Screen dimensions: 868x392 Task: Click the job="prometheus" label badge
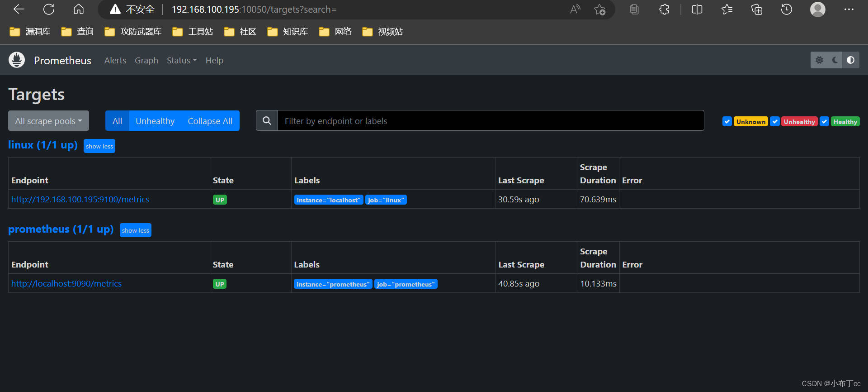pos(406,284)
